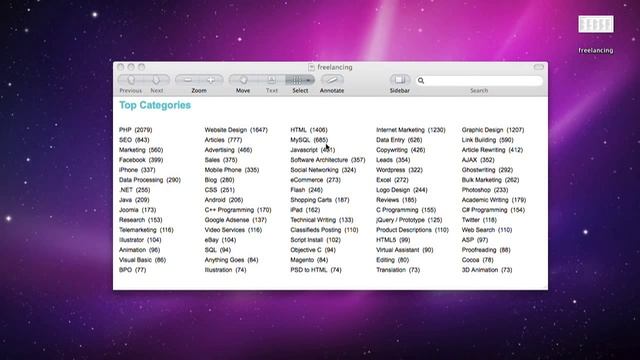Click inside the Search input field
Viewport: 640px width, 360px height.
click(479, 81)
